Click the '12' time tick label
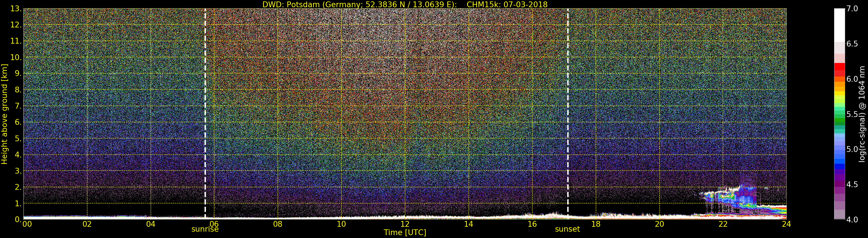Viewport: 868px width, 238px height. (405, 224)
